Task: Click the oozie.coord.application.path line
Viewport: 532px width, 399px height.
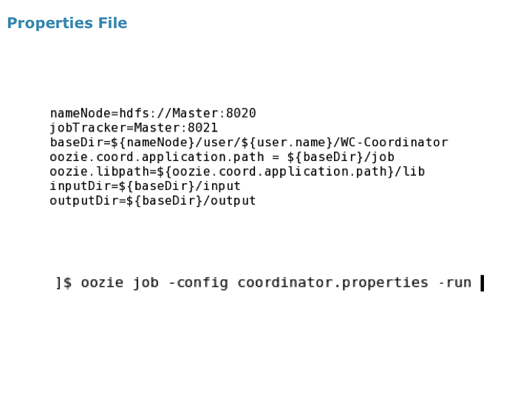Action: 222,157
